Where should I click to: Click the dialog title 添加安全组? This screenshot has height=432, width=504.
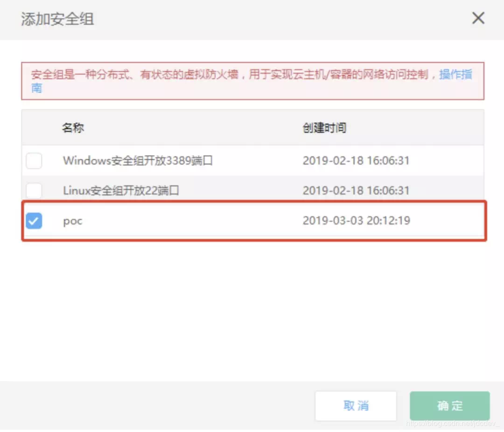point(57,20)
